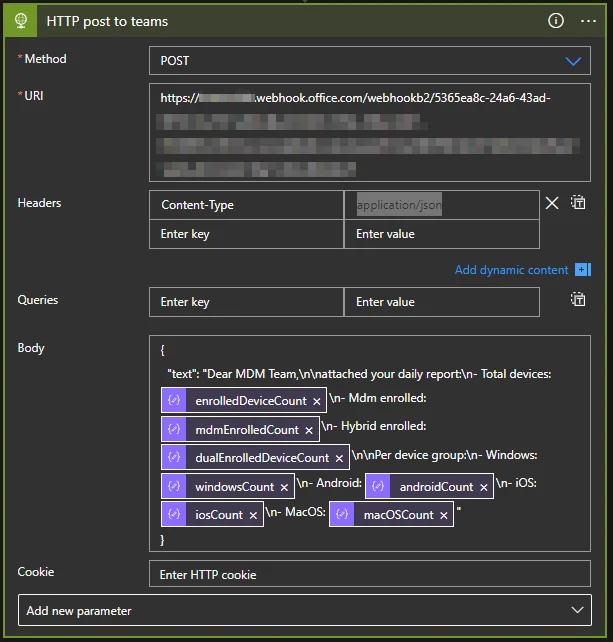Click the Enter HTTP cookie field
This screenshot has width=613, height=642.
point(370,574)
